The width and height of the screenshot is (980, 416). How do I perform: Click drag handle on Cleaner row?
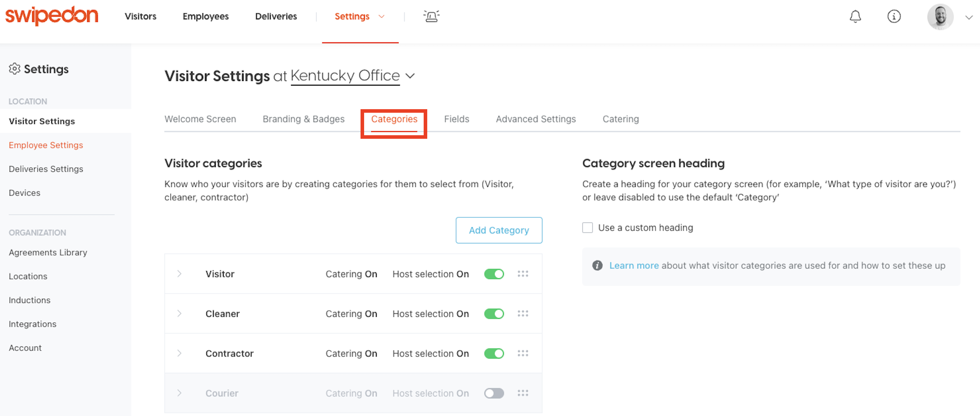[523, 313]
